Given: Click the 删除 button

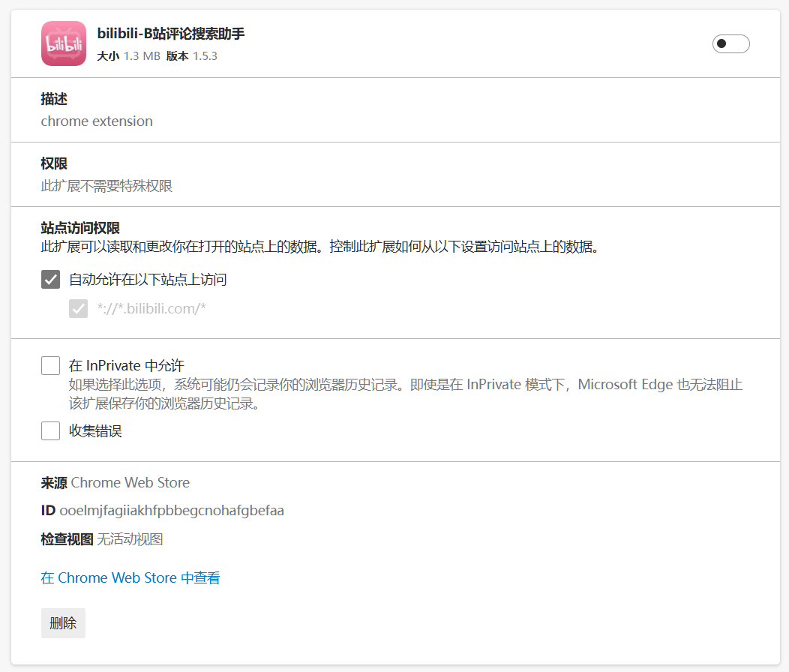Looking at the screenshot, I should (64, 623).
